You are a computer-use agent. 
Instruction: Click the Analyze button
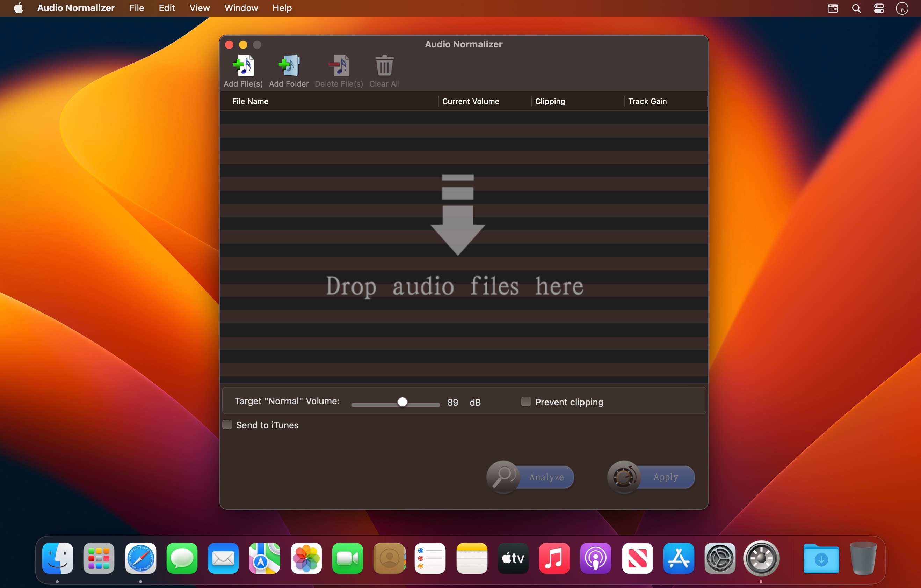coord(530,477)
